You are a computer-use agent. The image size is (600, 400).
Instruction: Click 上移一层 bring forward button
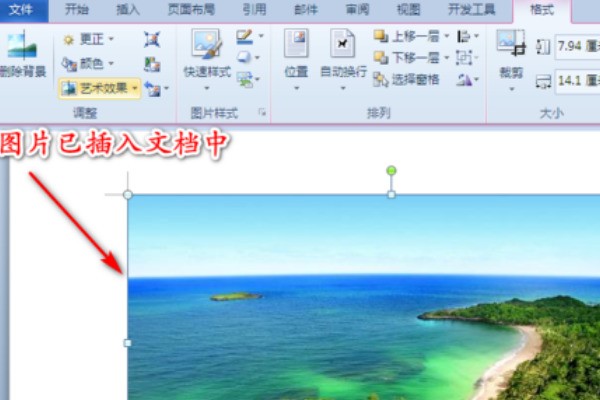click(406, 36)
